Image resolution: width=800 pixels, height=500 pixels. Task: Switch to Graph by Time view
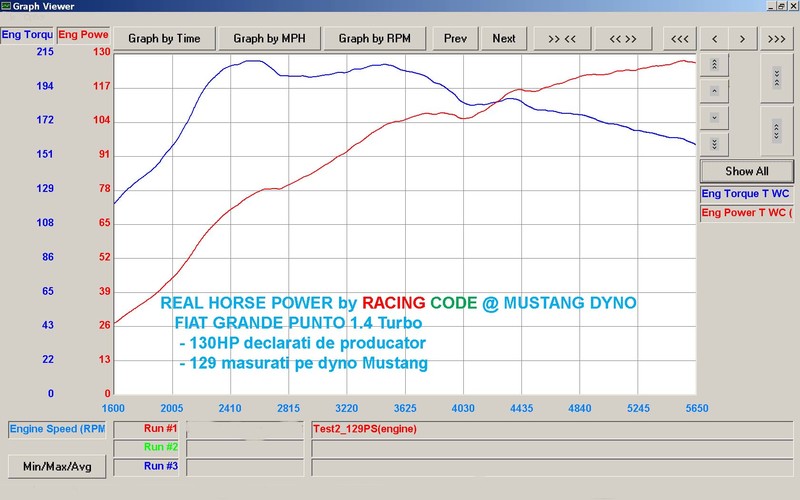point(164,39)
